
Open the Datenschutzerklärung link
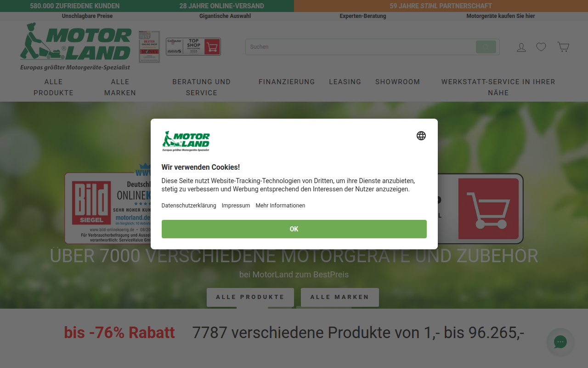(x=189, y=206)
